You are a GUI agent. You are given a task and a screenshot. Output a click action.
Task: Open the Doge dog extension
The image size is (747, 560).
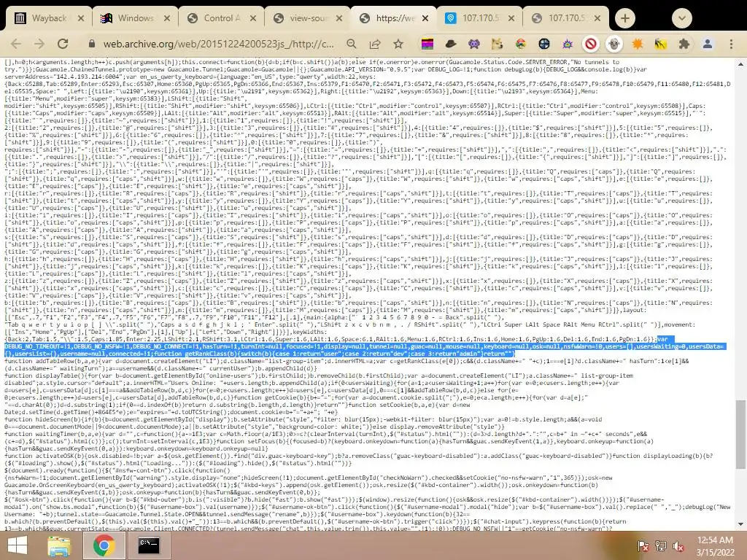[498, 44]
